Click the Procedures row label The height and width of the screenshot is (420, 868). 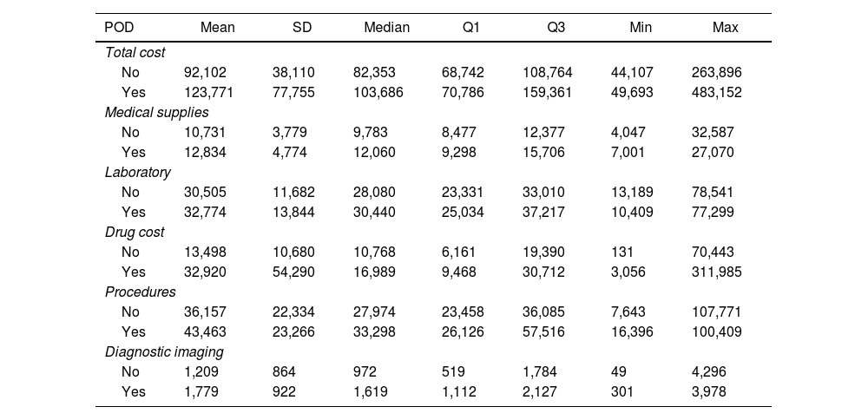coord(141,292)
